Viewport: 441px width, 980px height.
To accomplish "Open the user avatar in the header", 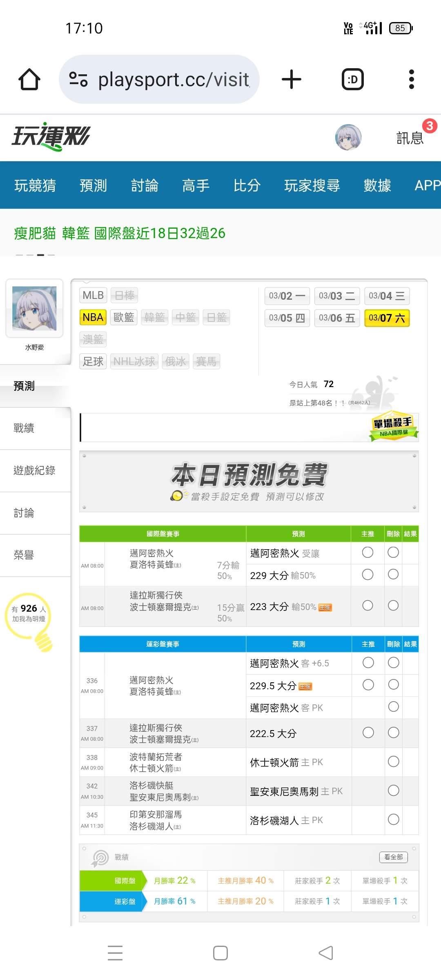I will [348, 138].
